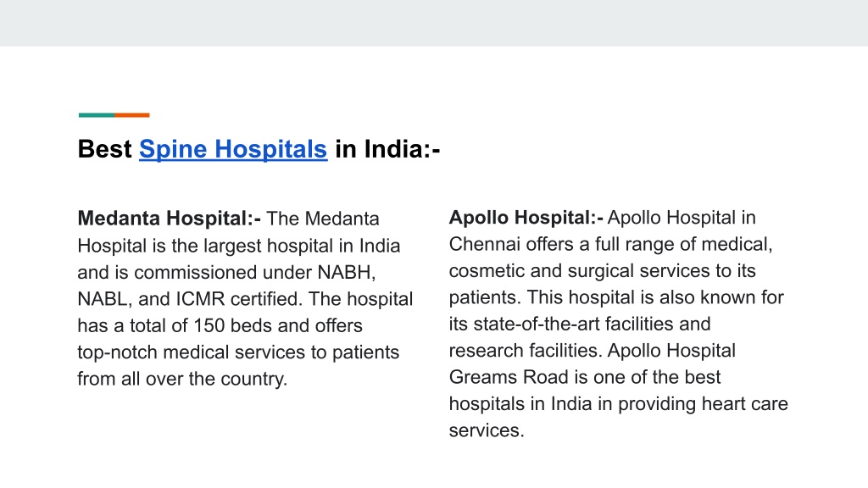Image resolution: width=868 pixels, height=488 pixels.
Task: Click the number 150 in beds sentence
Action: (209, 325)
